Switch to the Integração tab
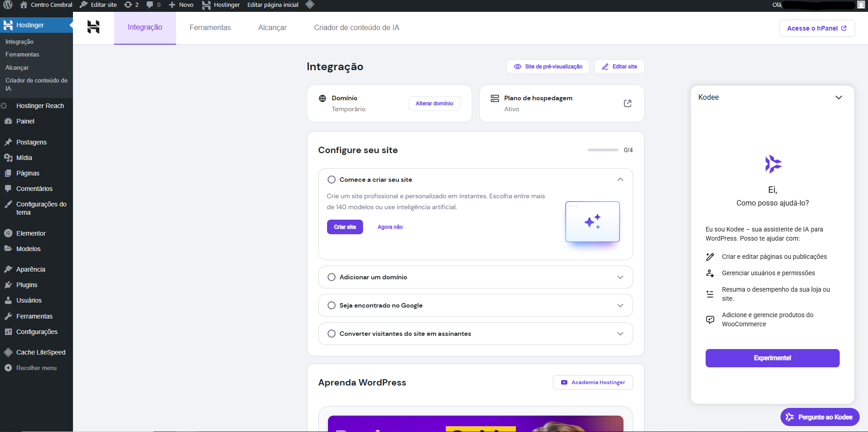This screenshot has width=868, height=432. click(x=145, y=27)
